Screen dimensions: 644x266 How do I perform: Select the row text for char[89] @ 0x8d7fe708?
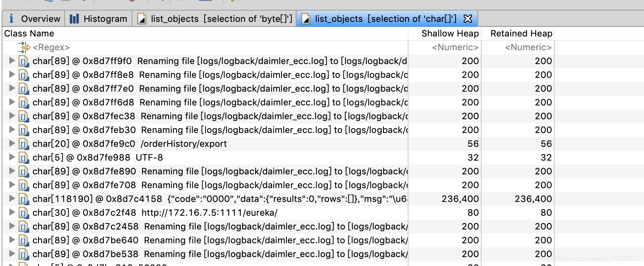220,185
